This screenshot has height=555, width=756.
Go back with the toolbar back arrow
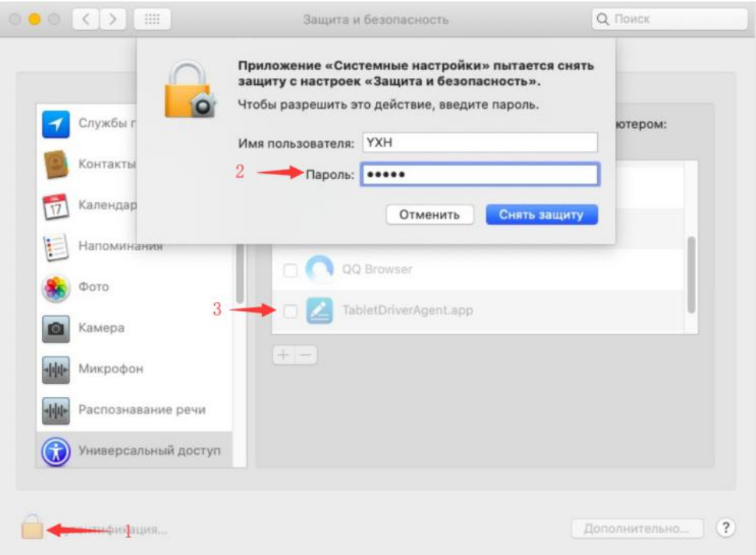(x=86, y=19)
